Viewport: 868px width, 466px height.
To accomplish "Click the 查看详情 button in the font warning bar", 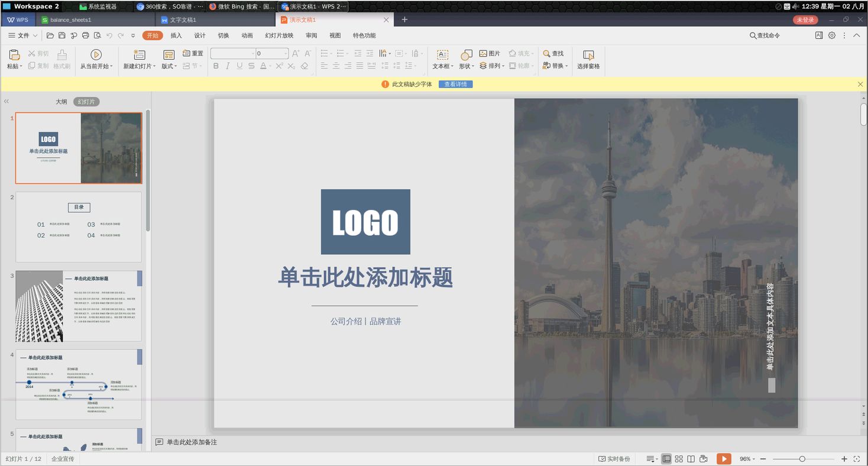I will 455,84.
